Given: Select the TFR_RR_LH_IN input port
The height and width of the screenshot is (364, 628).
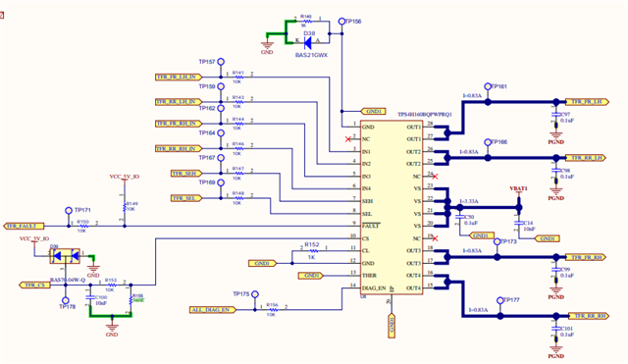Looking at the screenshot, I should (179, 102).
